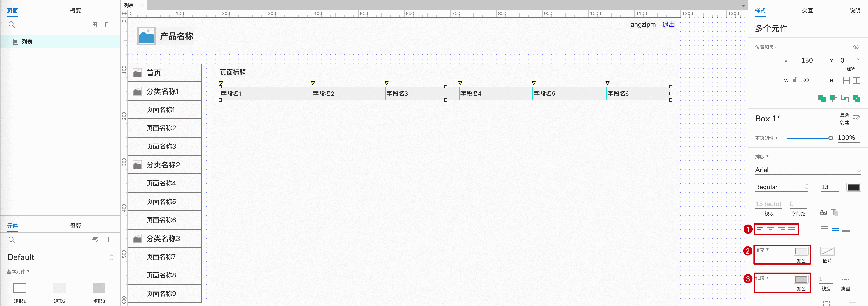868x306 pixels.
Task: Open the border line color swatch
Action: click(801, 279)
